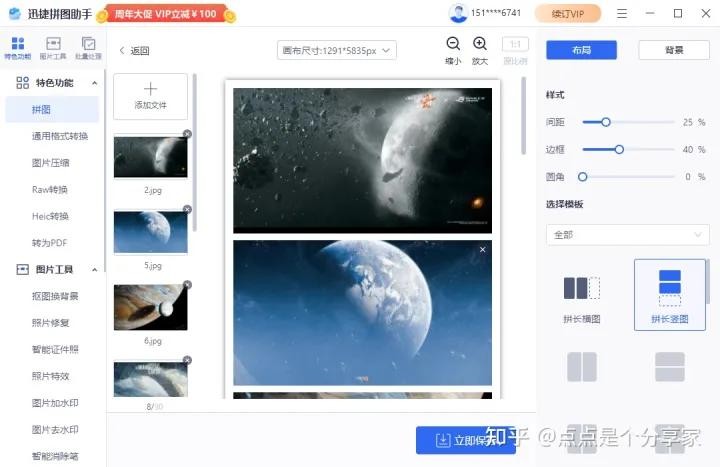The width and height of the screenshot is (720, 467).
Task: Select the 拼长竖图 layout template
Action: pos(669,294)
